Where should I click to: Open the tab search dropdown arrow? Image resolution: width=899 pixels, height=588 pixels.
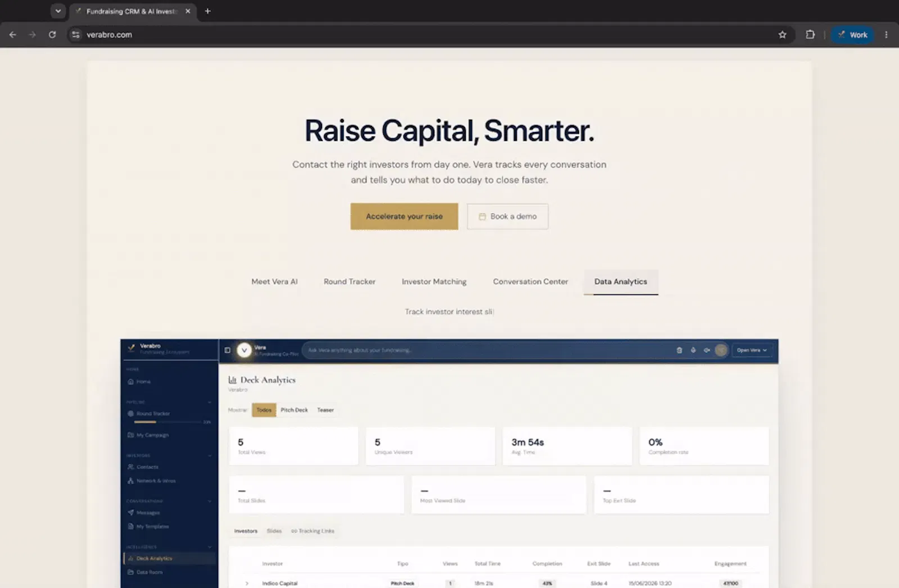pos(58,11)
